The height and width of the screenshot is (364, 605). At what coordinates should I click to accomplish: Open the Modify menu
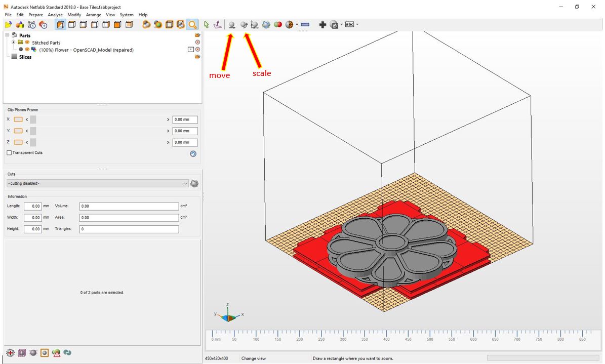(74, 15)
